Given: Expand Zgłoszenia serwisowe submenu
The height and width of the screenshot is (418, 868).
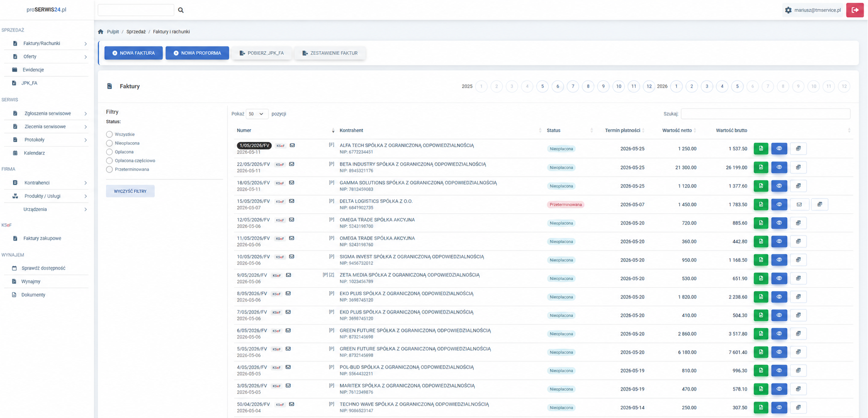Looking at the screenshot, I should [x=85, y=114].
